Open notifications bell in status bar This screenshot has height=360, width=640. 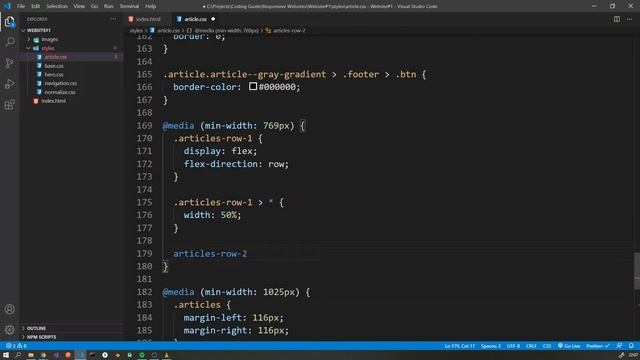tap(631, 346)
